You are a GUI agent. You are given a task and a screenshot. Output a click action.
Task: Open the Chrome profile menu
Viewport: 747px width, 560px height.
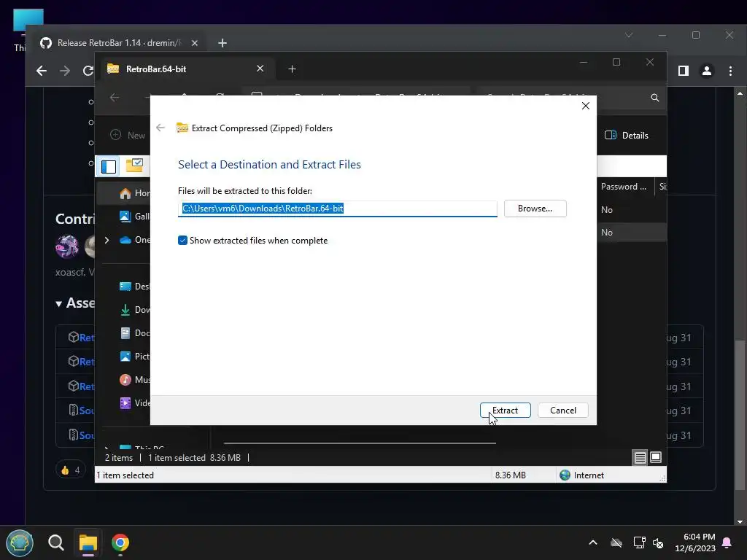pyautogui.click(x=706, y=71)
